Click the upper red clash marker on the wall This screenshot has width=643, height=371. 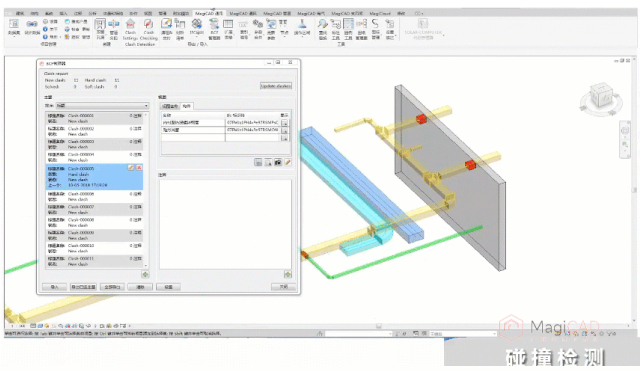pos(421,119)
